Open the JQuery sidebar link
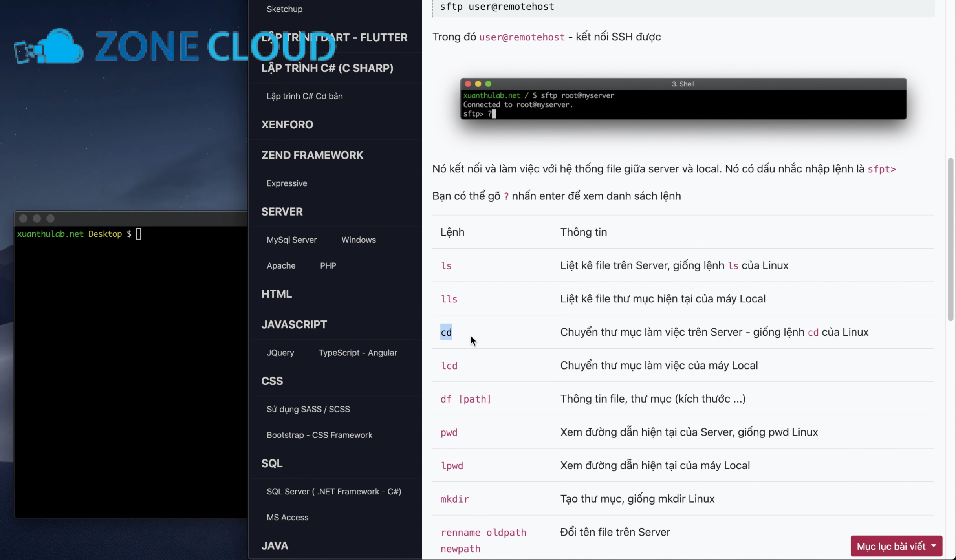The width and height of the screenshot is (956, 560). [280, 353]
